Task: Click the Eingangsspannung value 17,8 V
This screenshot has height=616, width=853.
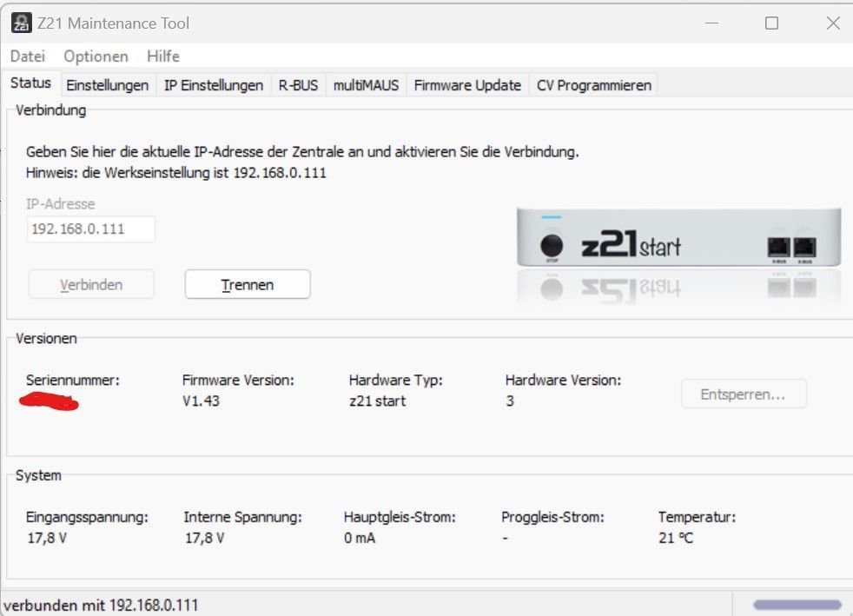Action: [x=47, y=538]
